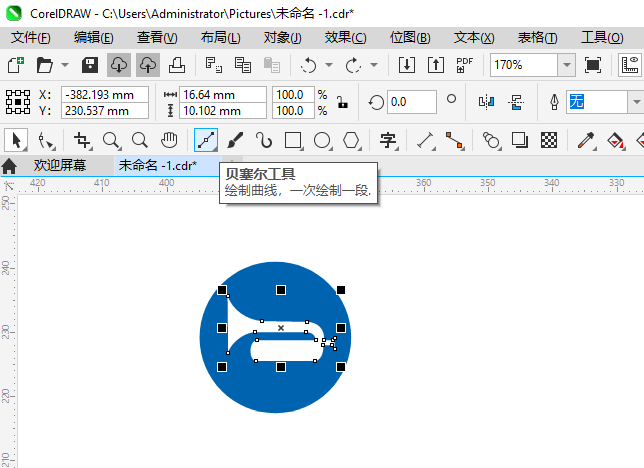The image size is (644, 468).
Task: Select the Artistic Media brush tool
Action: [235, 141]
